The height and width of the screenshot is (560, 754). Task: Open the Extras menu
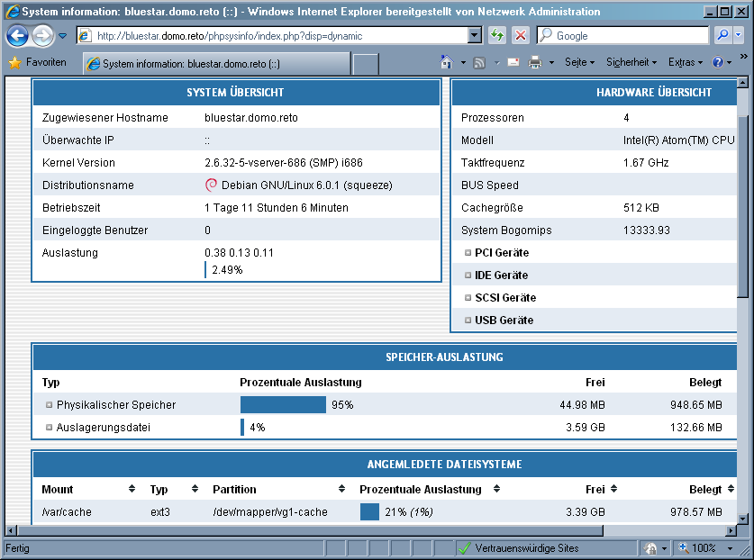click(x=686, y=63)
